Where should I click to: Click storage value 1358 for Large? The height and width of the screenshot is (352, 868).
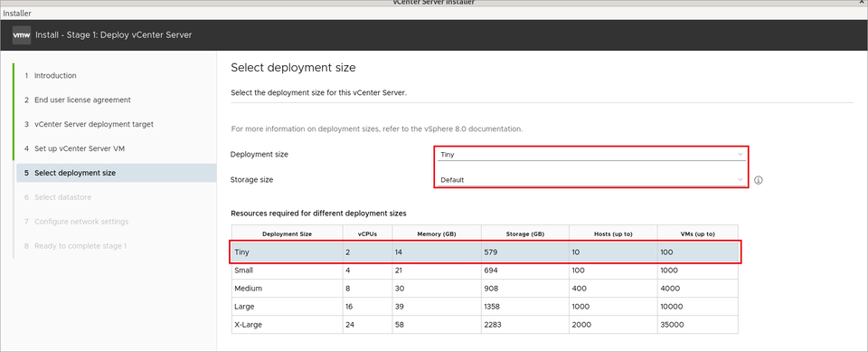pos(493,307)
